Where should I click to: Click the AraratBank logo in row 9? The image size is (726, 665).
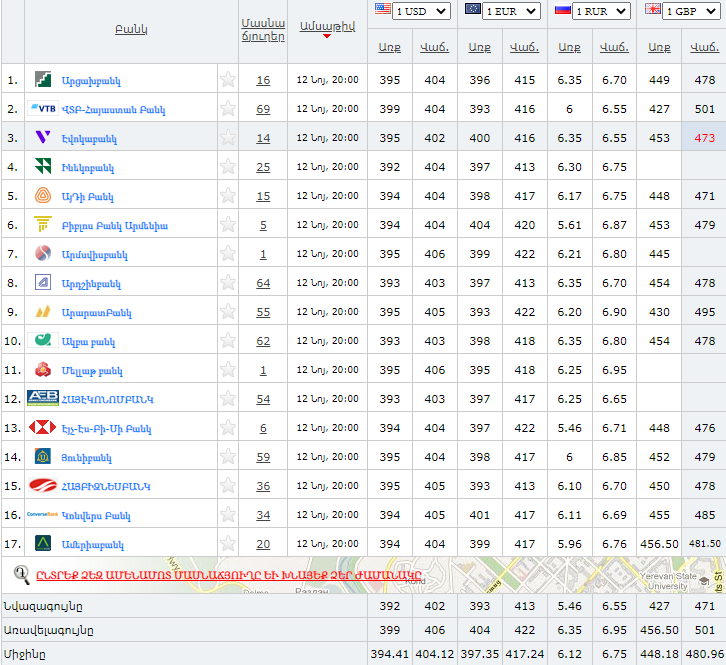pyautogui.click(x=43, y=311)
